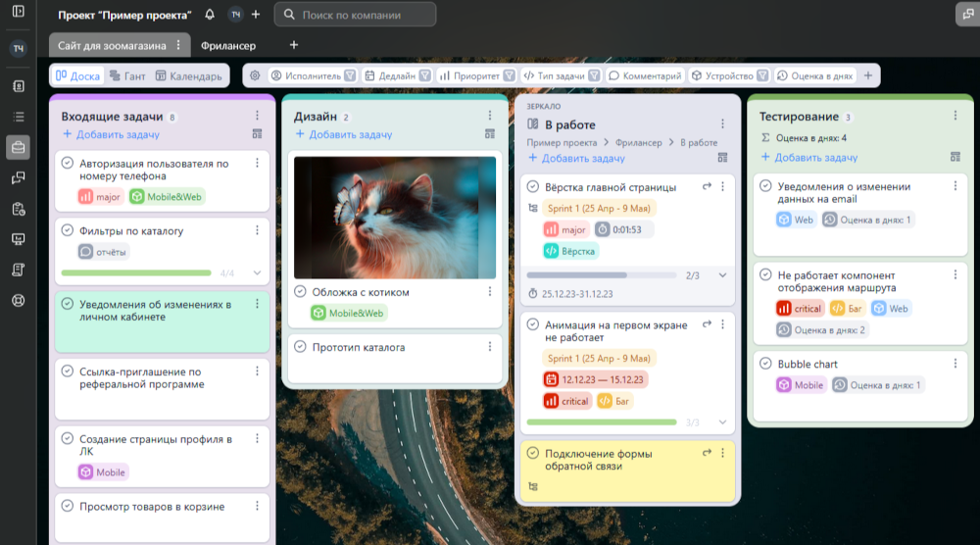Open Фрилансер breadcrumb link in В работе

(638, 142)
